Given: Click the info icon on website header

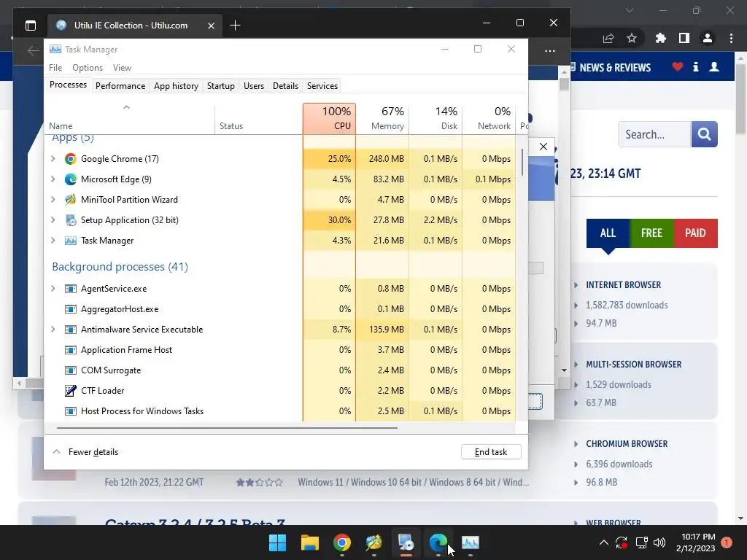Looking at the screenshot, I should pos(695,66).
